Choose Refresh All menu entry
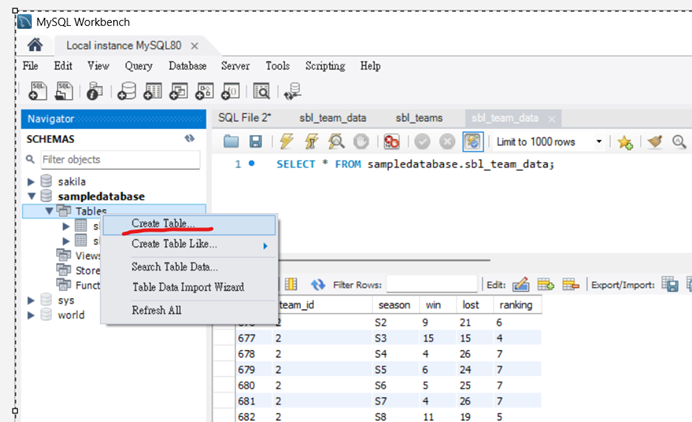This screenshot has height=422, width=692. tap(157, 310)
